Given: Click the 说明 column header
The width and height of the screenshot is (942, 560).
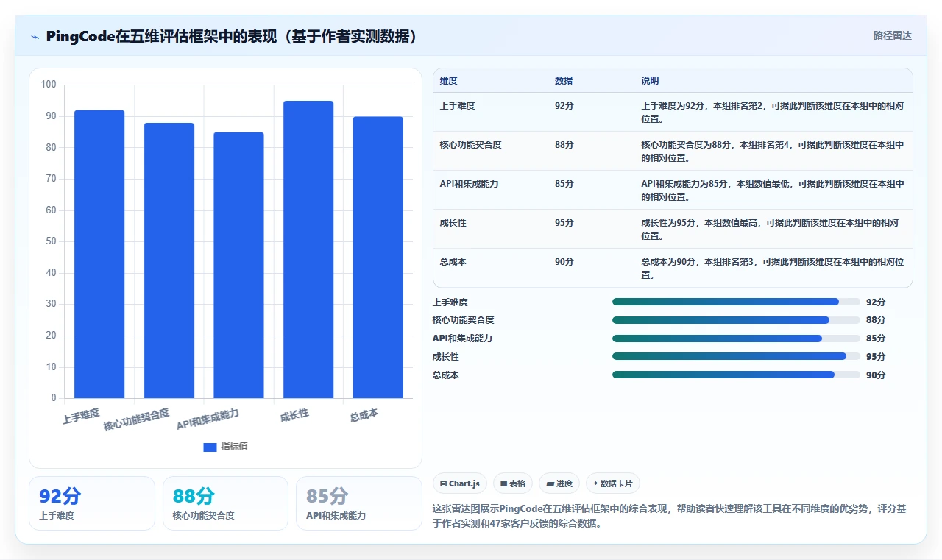Looking at the screenshot, I should (650, 81).
